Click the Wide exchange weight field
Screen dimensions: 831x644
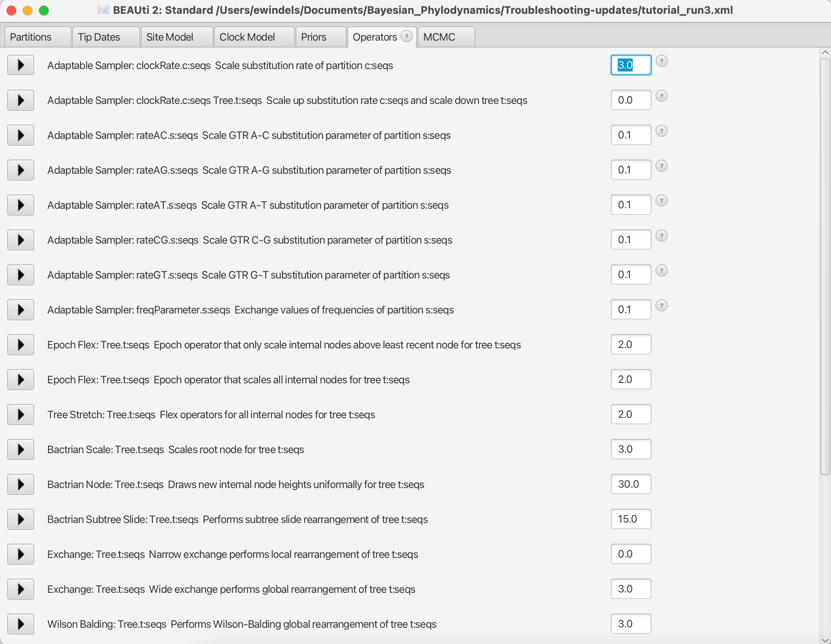pos(631,589)
